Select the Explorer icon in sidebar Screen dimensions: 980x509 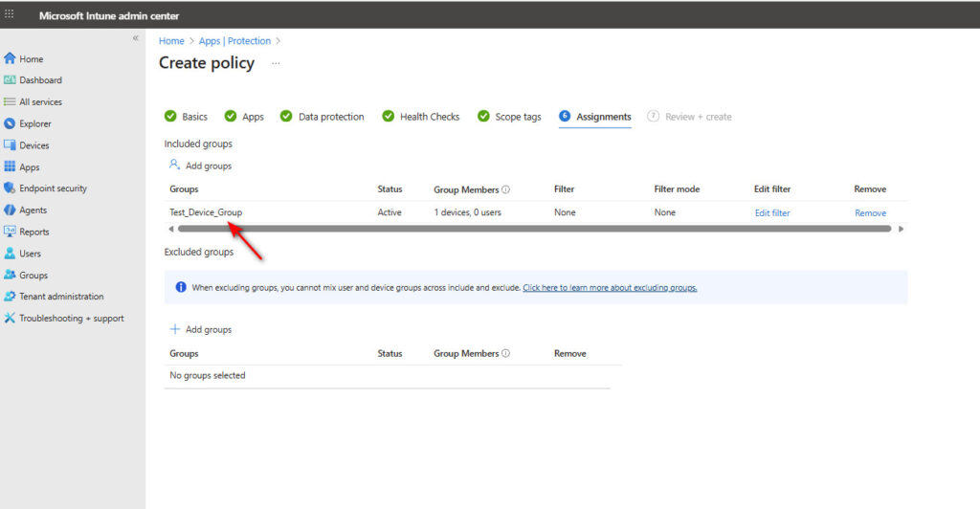point(10,123)
